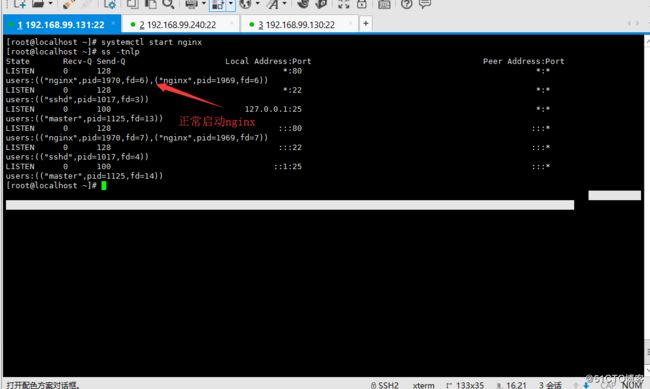
Task: Click the 'Send-Q' column header
Action: coord(111,61)
